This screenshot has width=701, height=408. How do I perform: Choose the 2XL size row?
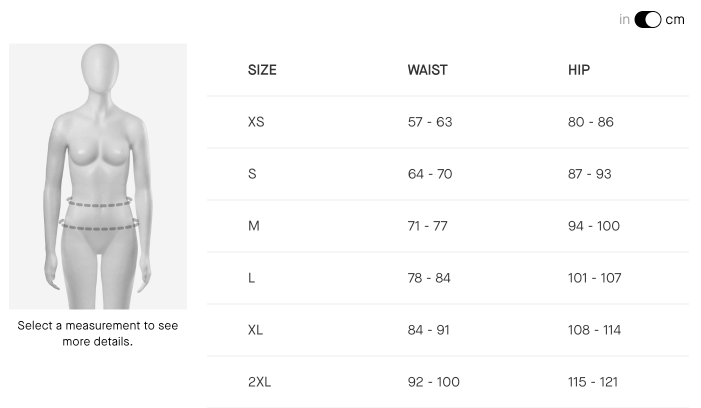coord(448,382)
